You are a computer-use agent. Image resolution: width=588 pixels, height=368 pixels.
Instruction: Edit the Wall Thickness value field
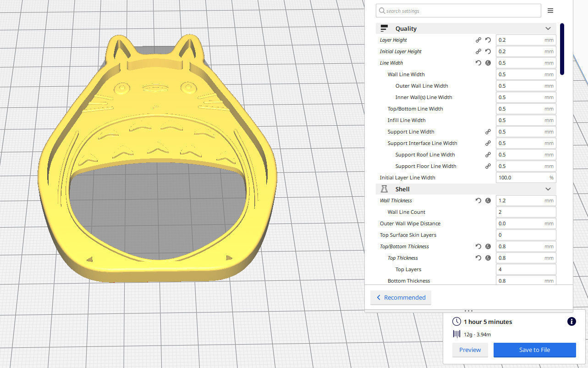click(526, 201)
